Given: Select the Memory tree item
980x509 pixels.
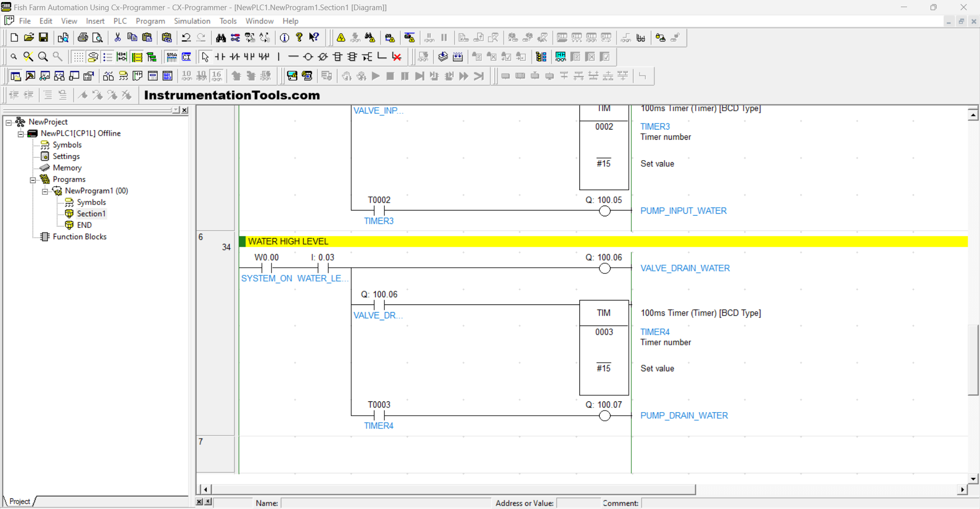Looking at the screenshot, I should [x=67, y=168].
